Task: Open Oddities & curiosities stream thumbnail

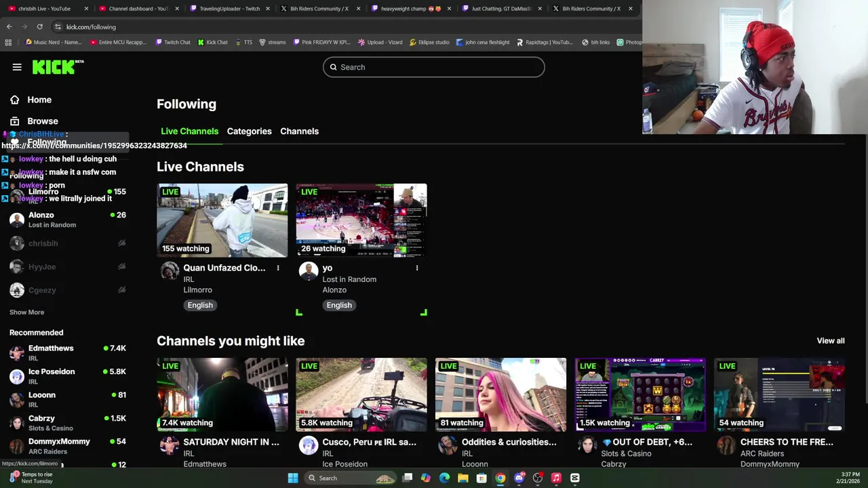Action: [x=500, y=394]
